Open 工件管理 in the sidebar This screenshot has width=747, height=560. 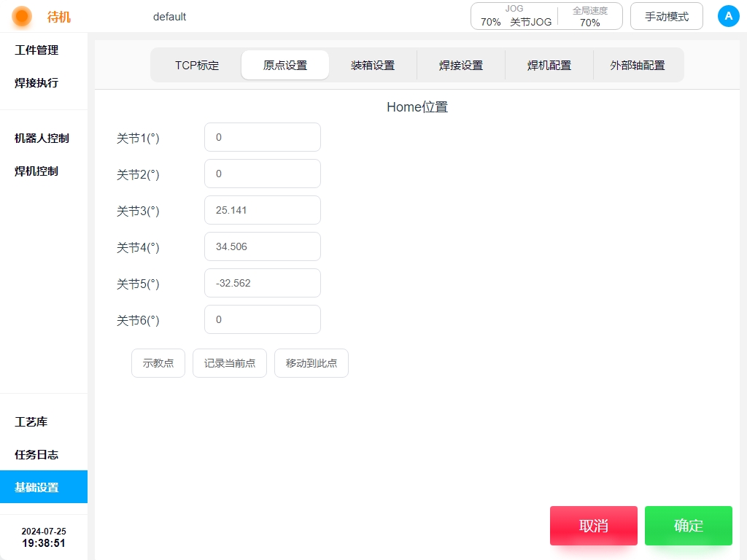[36, 50]
